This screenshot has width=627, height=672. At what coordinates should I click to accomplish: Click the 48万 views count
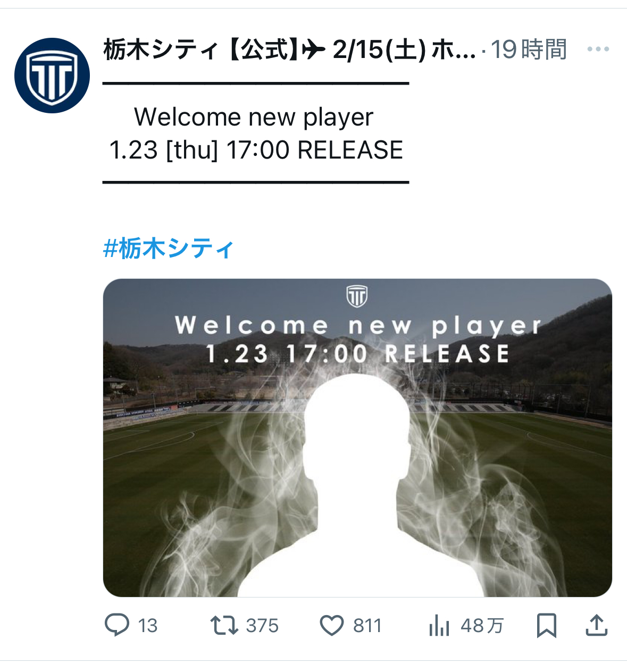click(482, 626)
